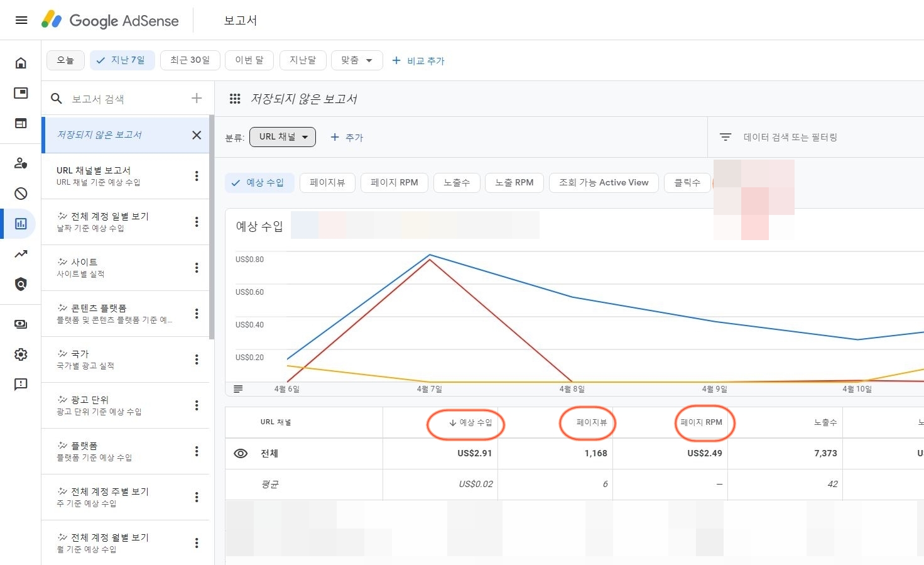Open more options for 전체 계정 월별 보기
The height and width of the screenshot is (565, 924).
197,543
